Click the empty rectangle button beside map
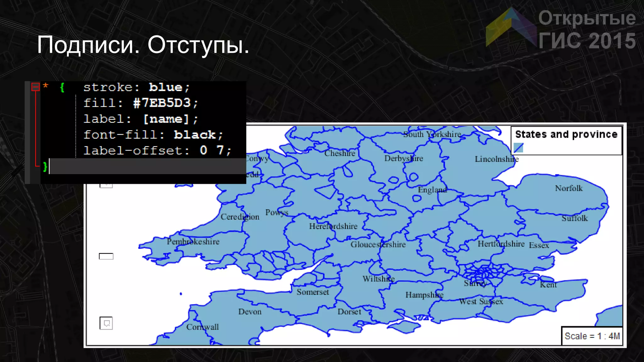644x362 pixels. pos(106,256)
